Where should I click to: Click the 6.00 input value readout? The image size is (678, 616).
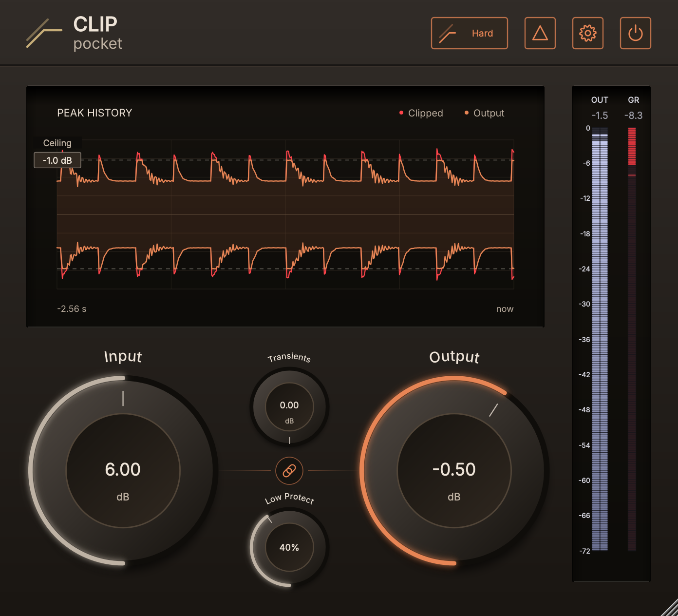pos(123,469)
